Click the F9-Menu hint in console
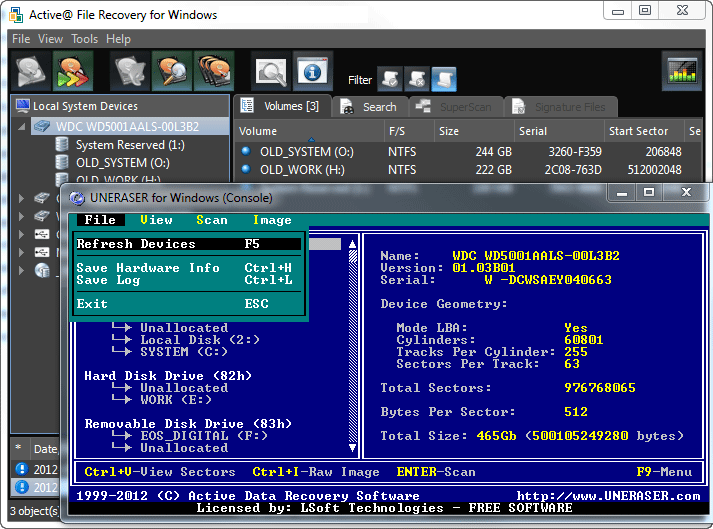713x529 pixels. (664, 472)
